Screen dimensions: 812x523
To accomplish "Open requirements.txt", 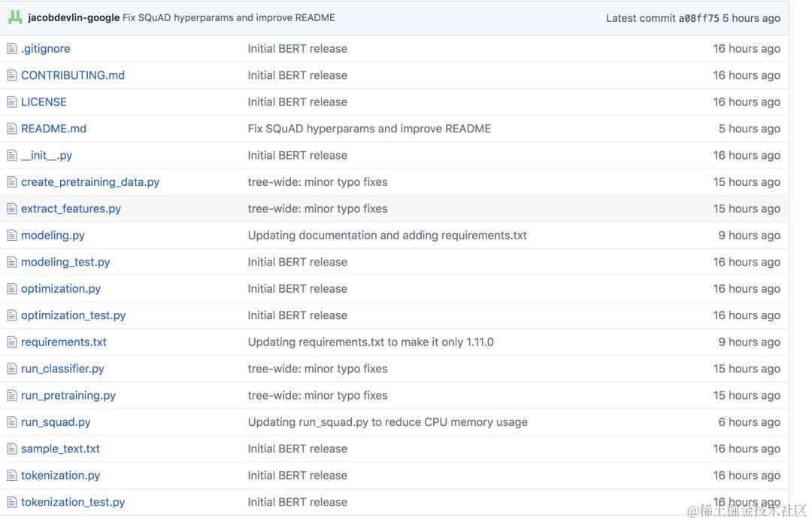I will coord(64,342).
